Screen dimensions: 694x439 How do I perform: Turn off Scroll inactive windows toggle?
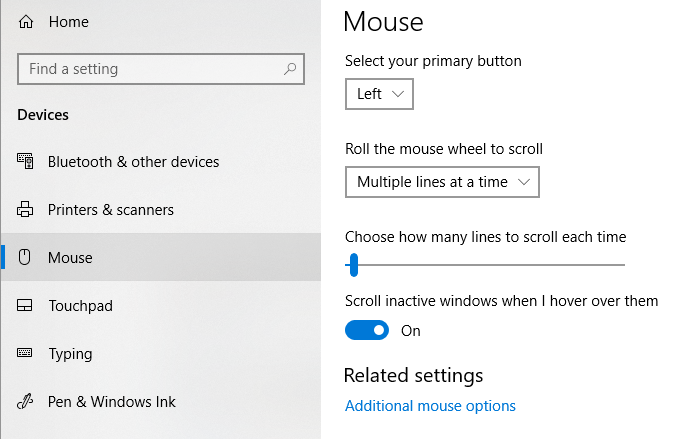tap(367, 330)
